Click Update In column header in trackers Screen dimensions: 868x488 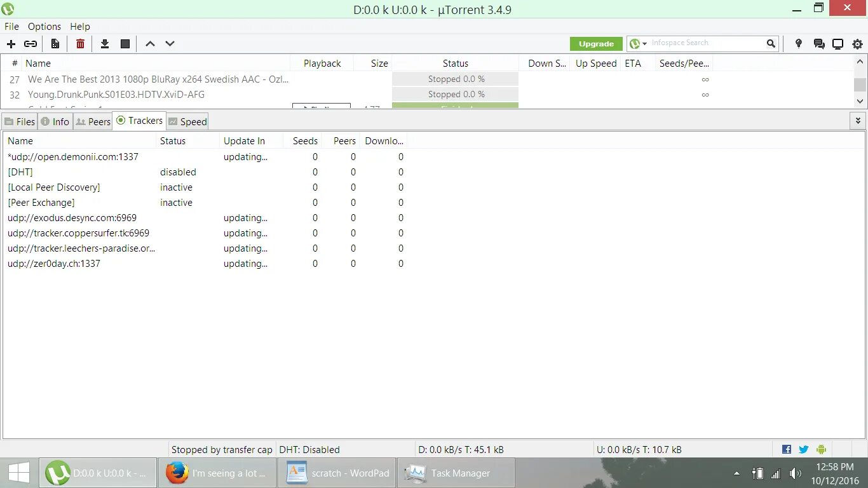250,141
